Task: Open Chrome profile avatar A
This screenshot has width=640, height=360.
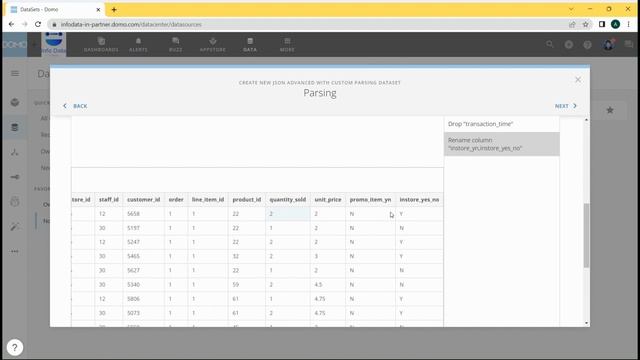Action: pos(615,24)
